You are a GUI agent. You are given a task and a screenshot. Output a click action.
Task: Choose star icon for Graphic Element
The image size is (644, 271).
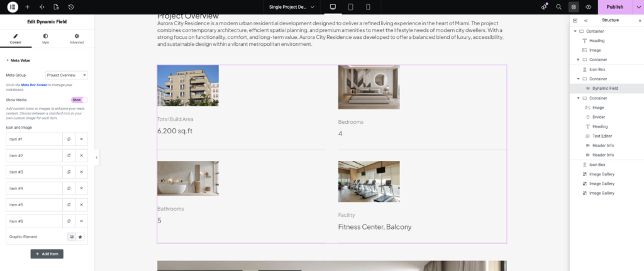tap(80, 237)
